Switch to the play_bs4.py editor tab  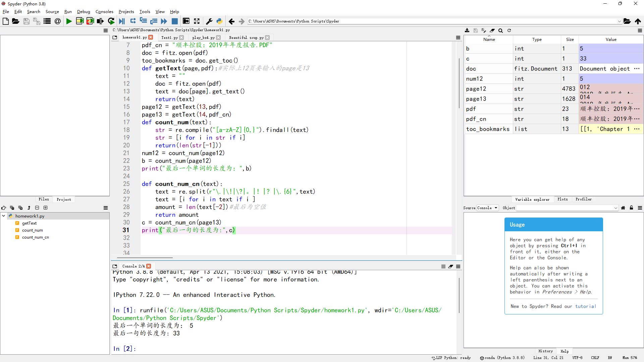203,38
